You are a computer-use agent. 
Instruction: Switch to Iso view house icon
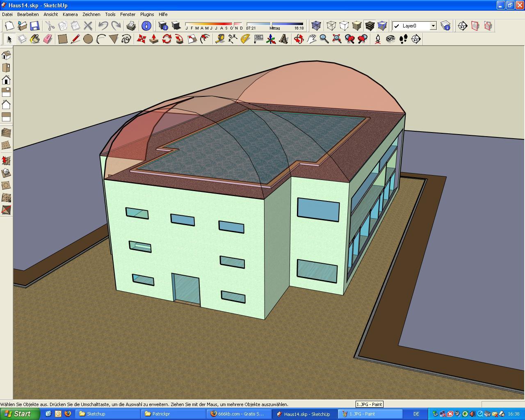[x=6, y=55]
